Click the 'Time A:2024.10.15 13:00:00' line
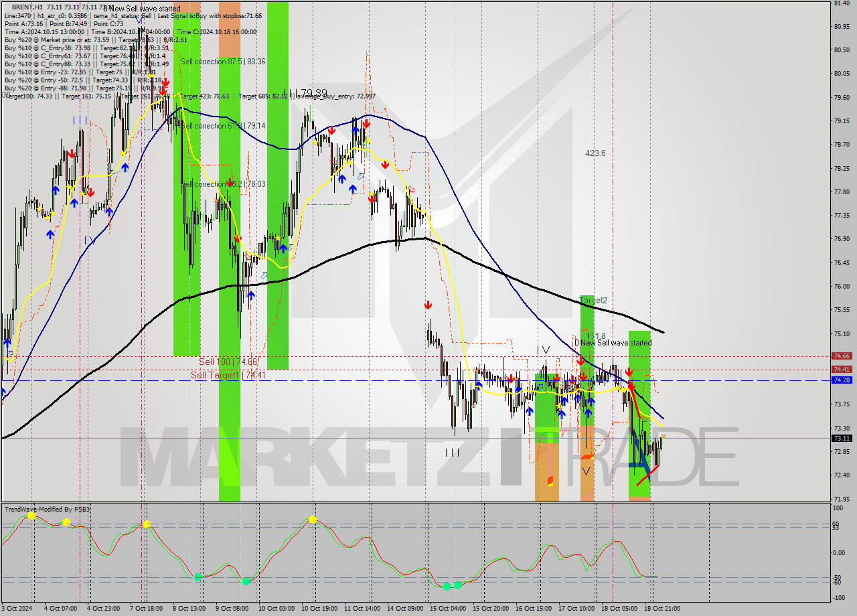The width and height of the screenshot is (857, 616). (x=131, y=31)
